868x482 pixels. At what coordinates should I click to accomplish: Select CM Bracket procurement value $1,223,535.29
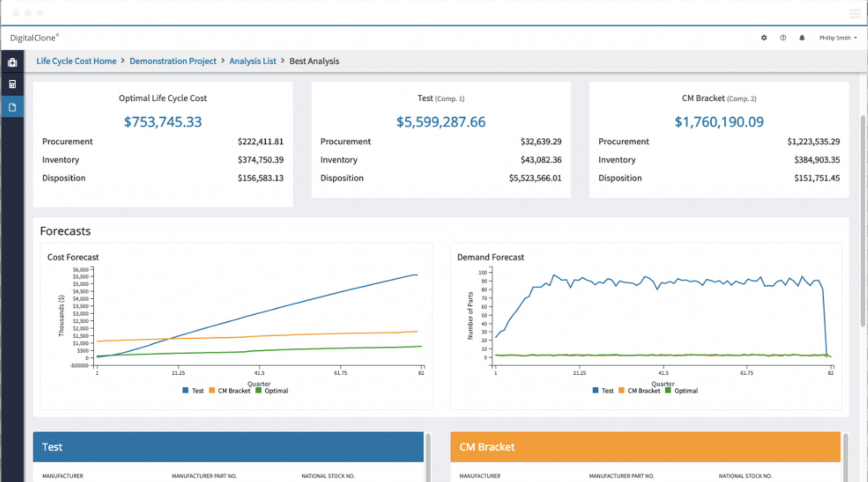813,141
